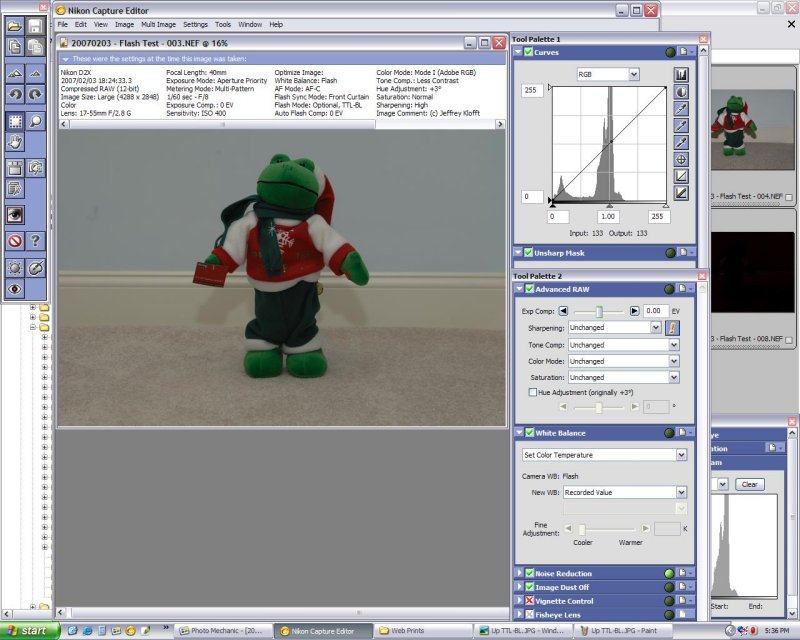Click the Save floppy disk icon

point(35,26)
